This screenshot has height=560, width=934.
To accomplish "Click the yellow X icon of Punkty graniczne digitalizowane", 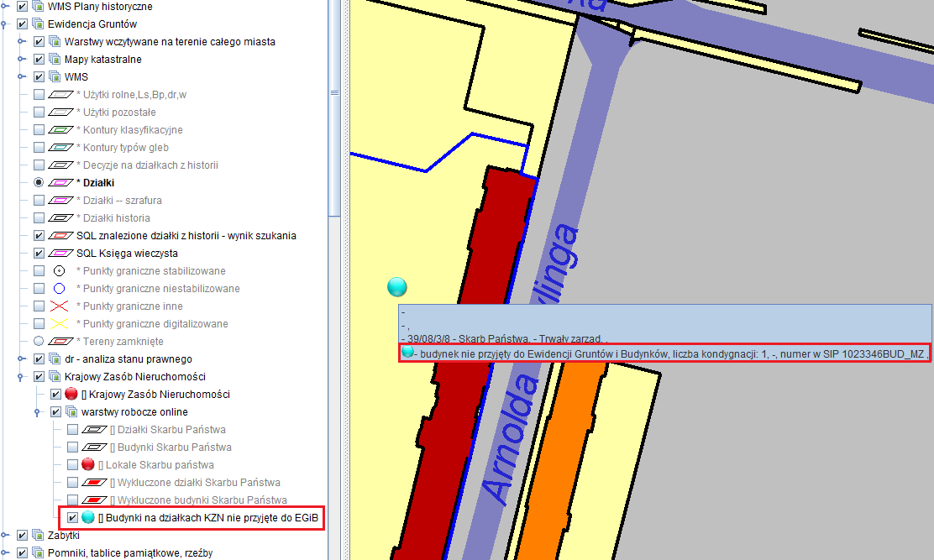I will [x=60, y=324].
